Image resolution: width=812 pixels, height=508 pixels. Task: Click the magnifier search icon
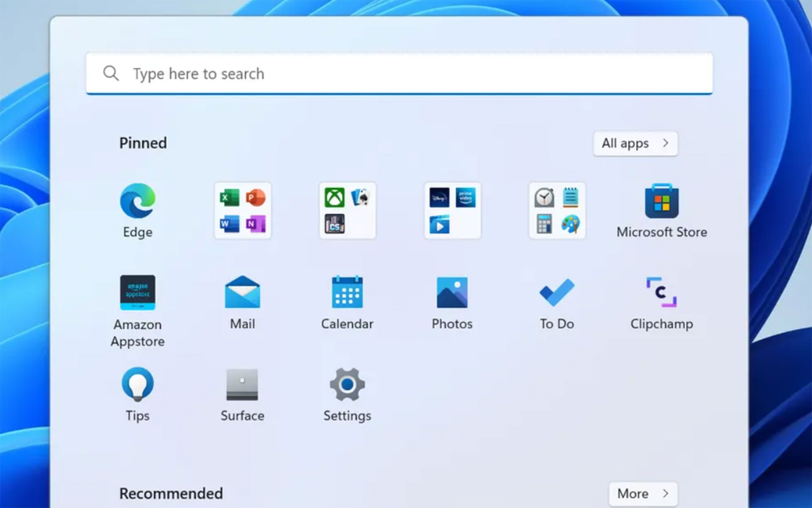point(111,73)
